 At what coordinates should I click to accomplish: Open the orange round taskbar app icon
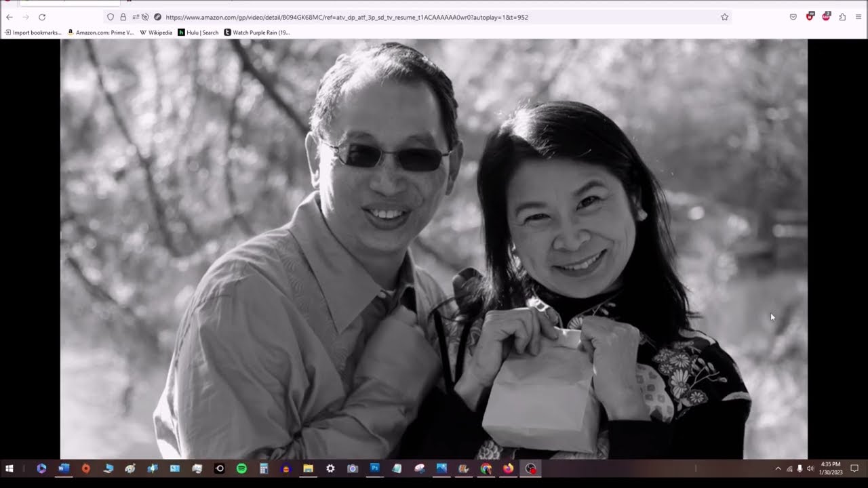coord(85,468)
